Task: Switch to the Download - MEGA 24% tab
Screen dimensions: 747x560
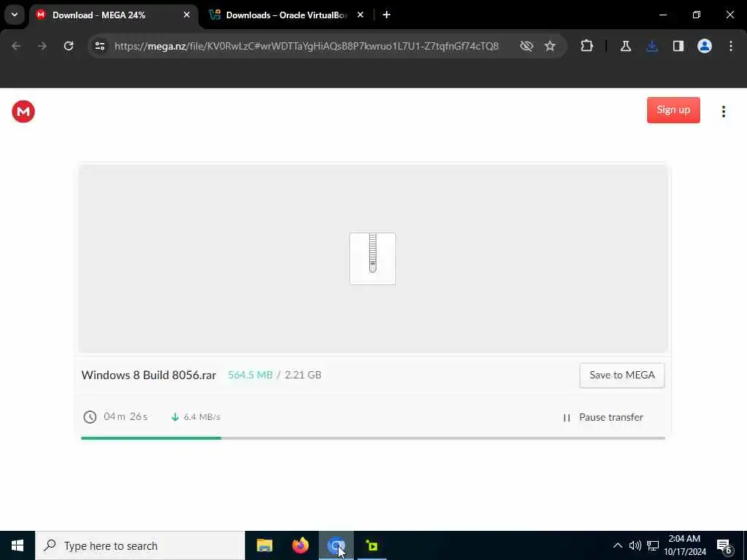Action: 113,15
